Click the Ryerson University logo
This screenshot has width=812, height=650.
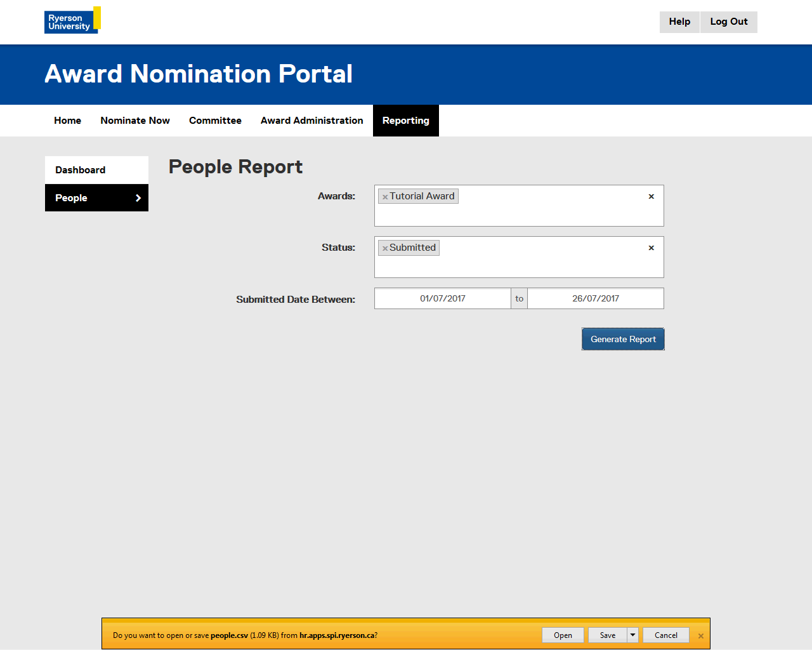72,20
